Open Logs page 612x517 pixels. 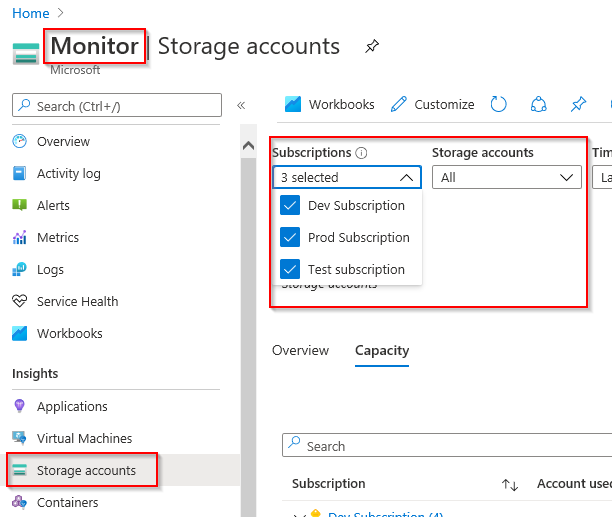tap(50, 270)
